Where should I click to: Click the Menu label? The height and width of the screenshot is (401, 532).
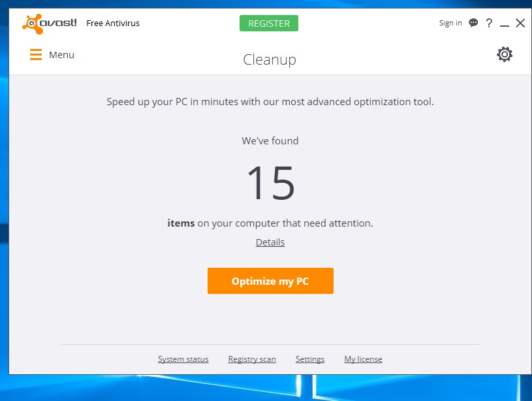click(x=61, y=55)
